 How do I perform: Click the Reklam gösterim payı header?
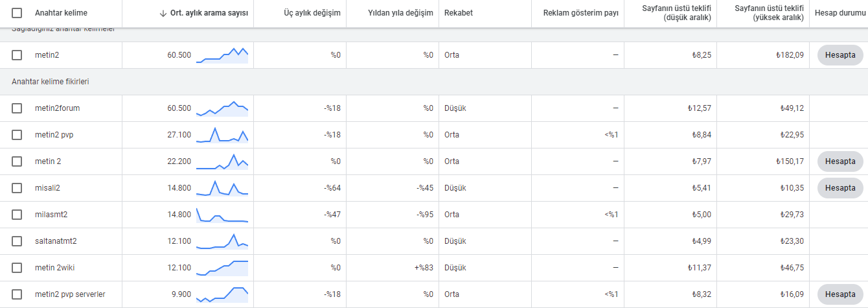(x=581, y=13)
